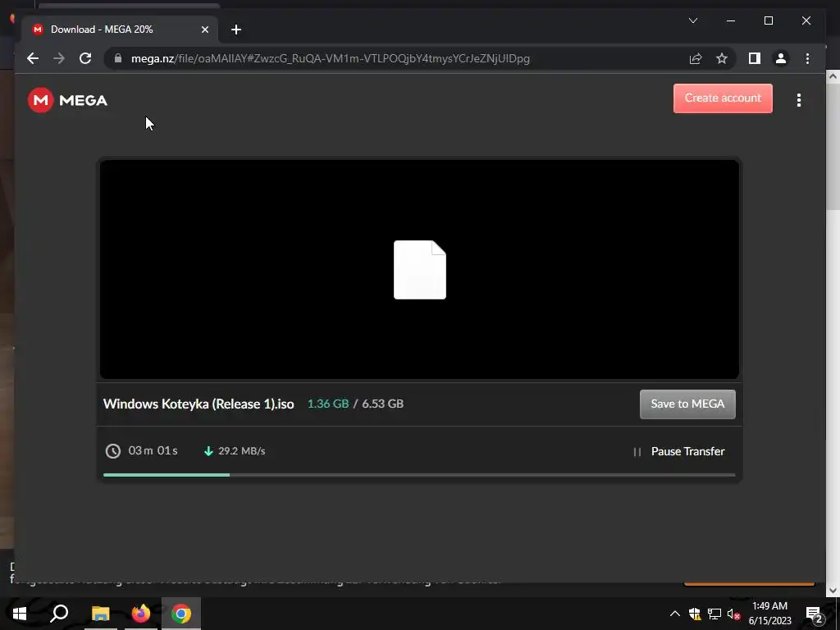Click the Save to MEGA button

[687, 404]
